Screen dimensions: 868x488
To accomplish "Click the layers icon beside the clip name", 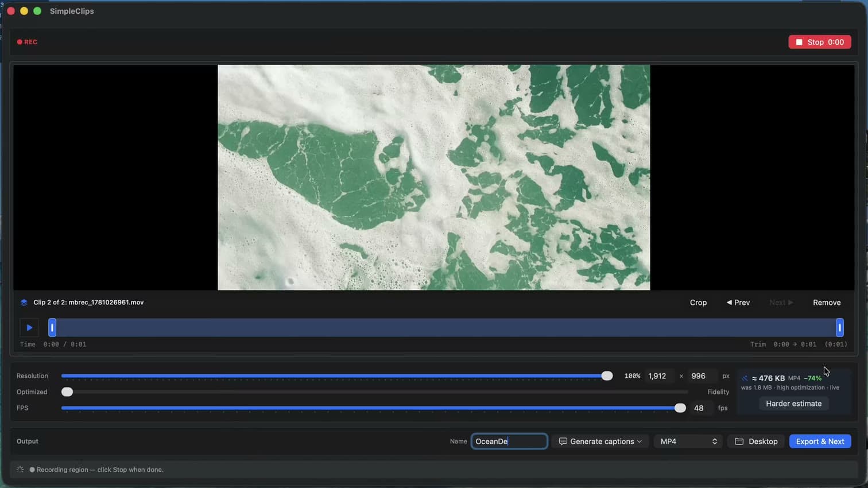I will tap(24, 303).
